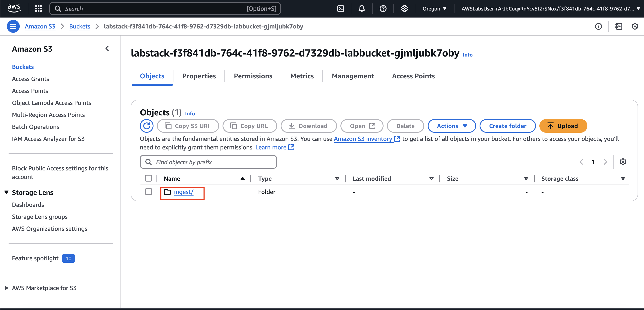
Task: Open table preferences gear icon
Action: pyautogui.click(x=623, y=162)
